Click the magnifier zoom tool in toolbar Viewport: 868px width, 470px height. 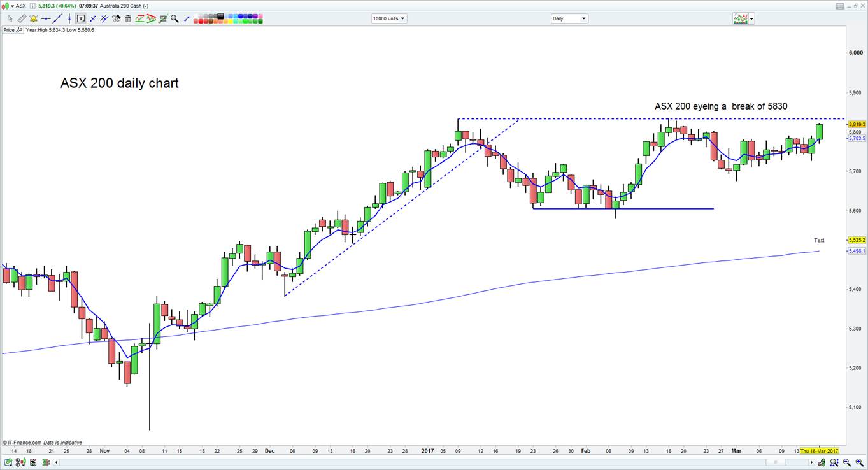click(x=174, y=18)
